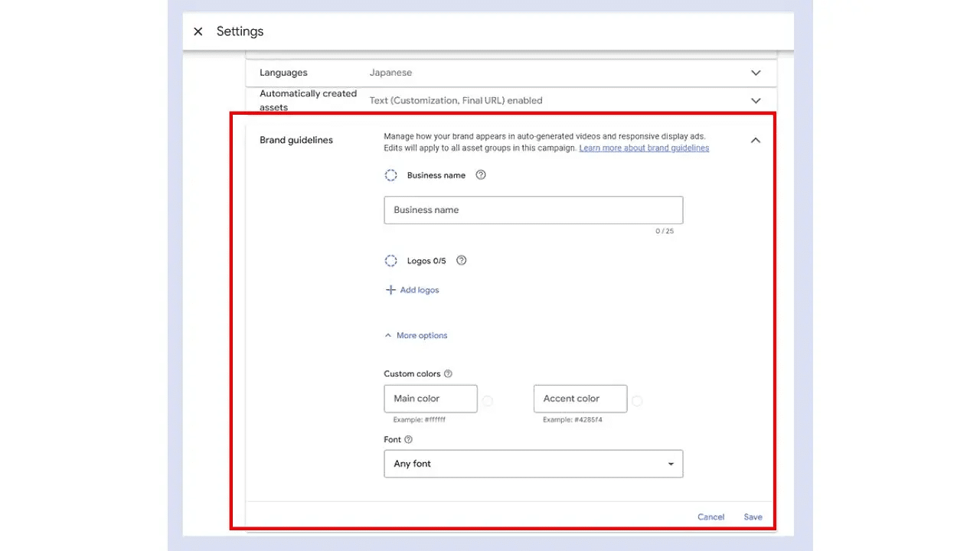The width and height of the screenshot is (980, 551).
Task: Expand the Automatically created assets section
Action: [756, 100]
